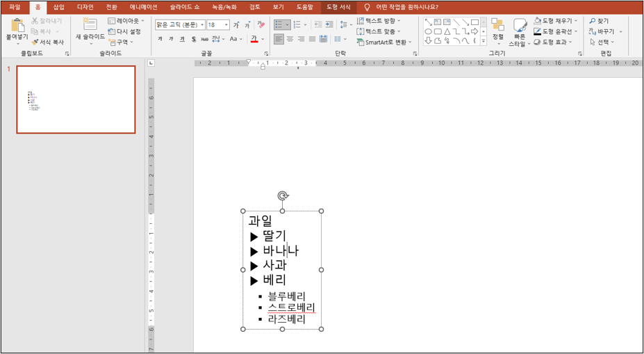644x354 pixels.
Task: Open Arrange (정렬) menu
Action: 498,31
